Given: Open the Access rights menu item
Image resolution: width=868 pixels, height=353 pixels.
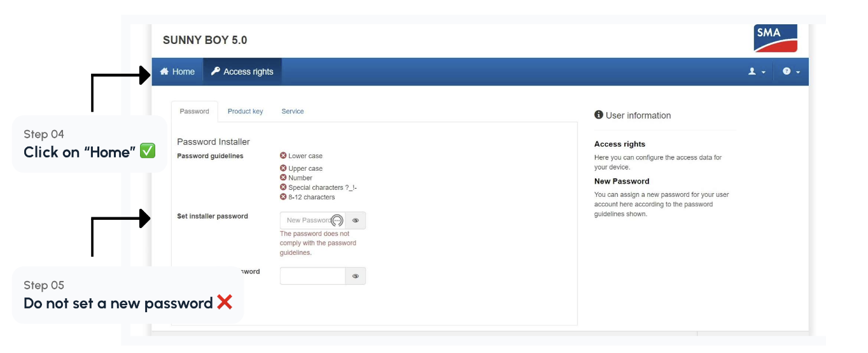Looking at the screenshot, I should pyautogui.click(x=242, y=72).
